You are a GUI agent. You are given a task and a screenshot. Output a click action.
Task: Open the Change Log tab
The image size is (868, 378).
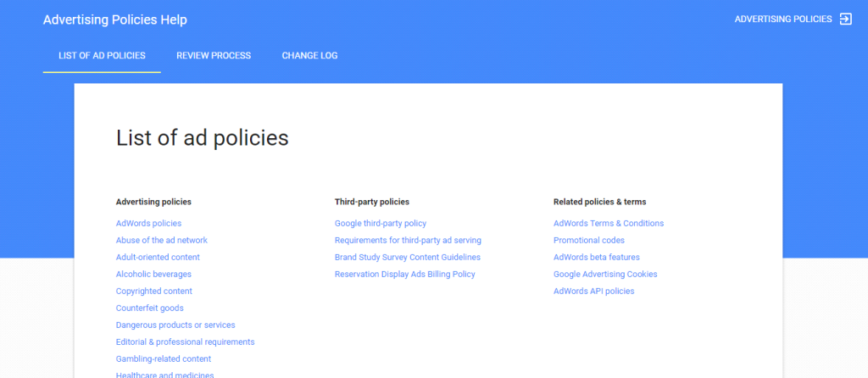click(x=309, y=56)
